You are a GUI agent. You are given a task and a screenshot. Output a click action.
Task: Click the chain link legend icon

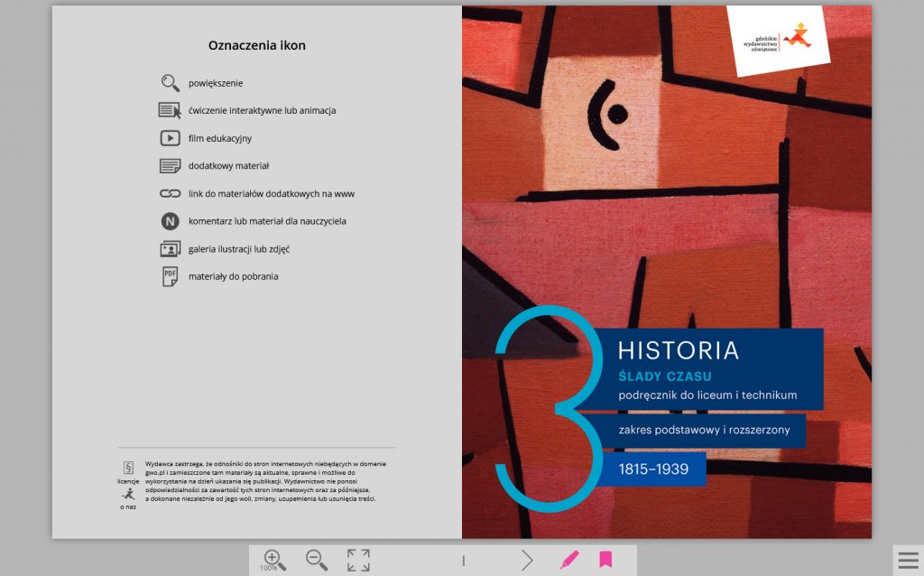point(171,193)
